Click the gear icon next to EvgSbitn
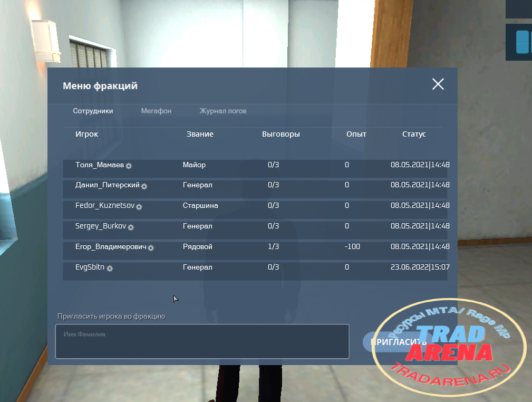 [110, 269]
